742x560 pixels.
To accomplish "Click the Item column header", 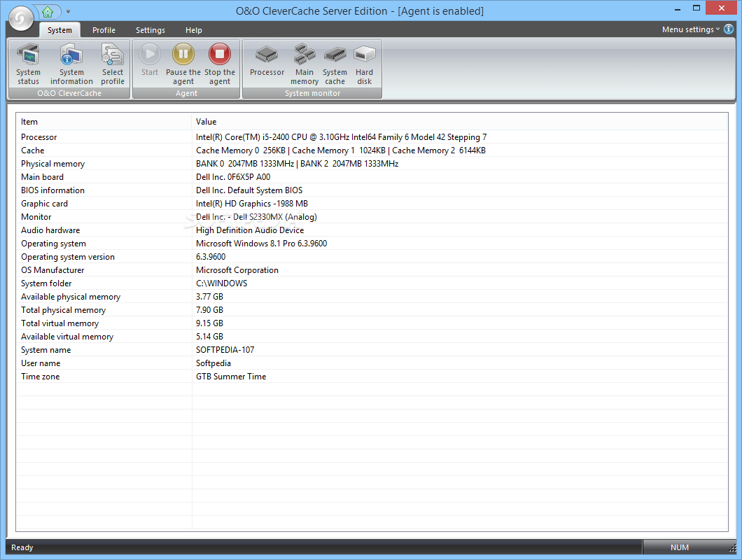I will (x=104, y=122).
